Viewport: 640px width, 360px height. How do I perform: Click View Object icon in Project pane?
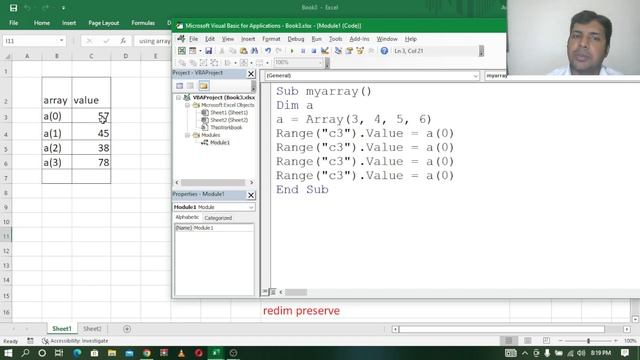[x=191, y=86]
